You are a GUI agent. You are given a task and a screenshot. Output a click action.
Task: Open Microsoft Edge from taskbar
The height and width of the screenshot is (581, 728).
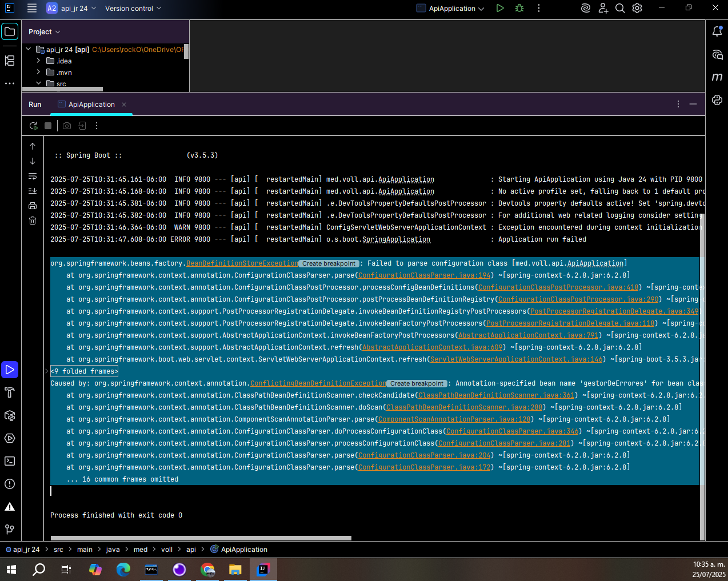tap(123, 570)
